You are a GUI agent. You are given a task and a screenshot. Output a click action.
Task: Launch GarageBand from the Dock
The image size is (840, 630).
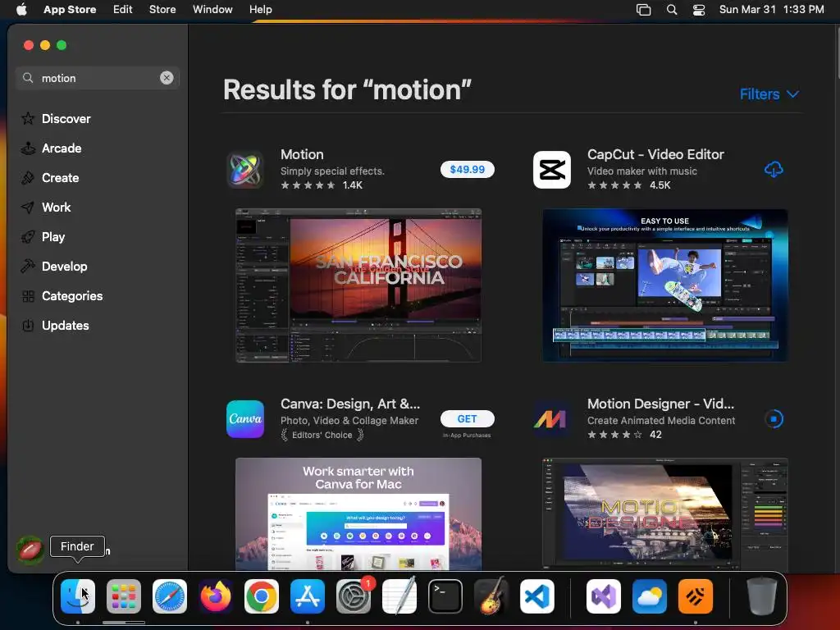491,596
